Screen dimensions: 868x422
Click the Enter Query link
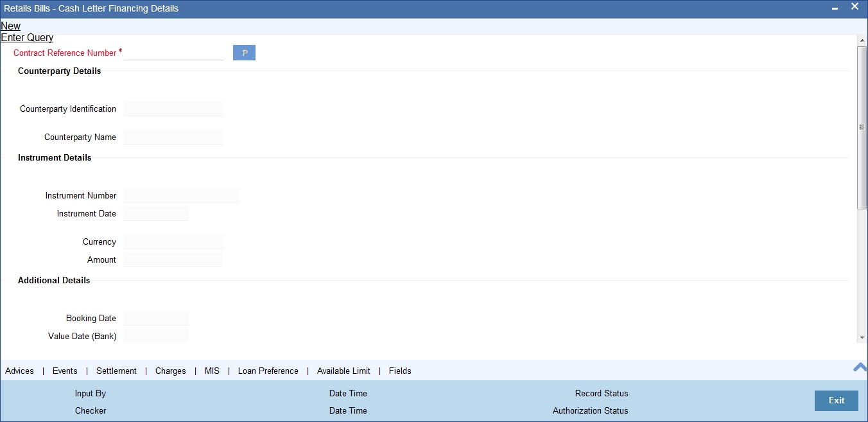coord(27,38)
